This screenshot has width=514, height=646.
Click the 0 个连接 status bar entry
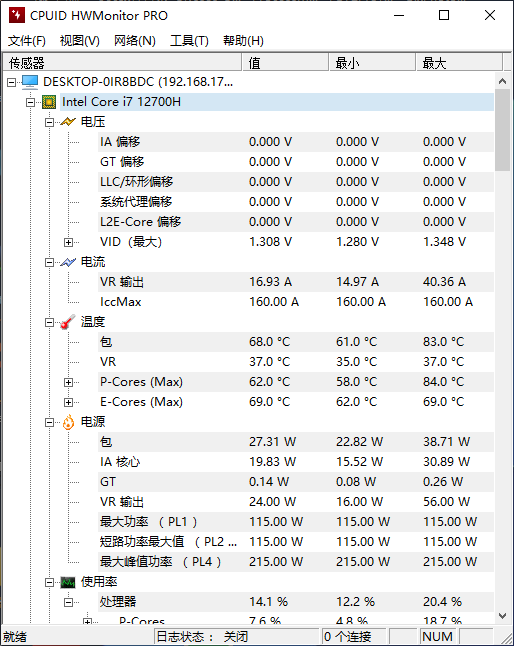click(x=354, y=637)
